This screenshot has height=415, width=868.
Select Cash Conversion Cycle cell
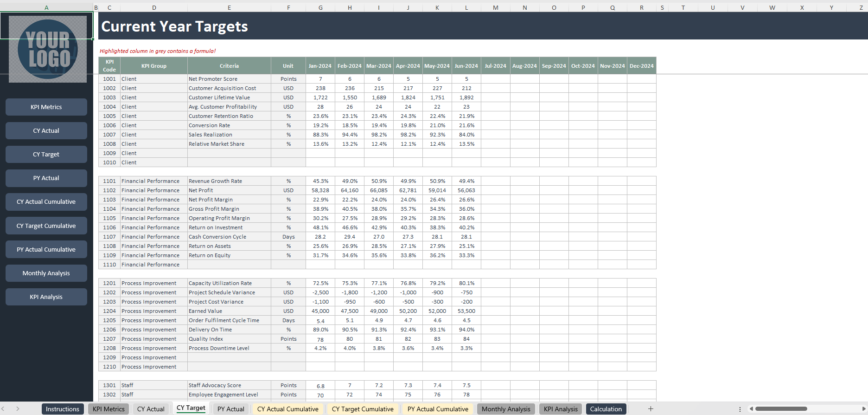[229, 237]
